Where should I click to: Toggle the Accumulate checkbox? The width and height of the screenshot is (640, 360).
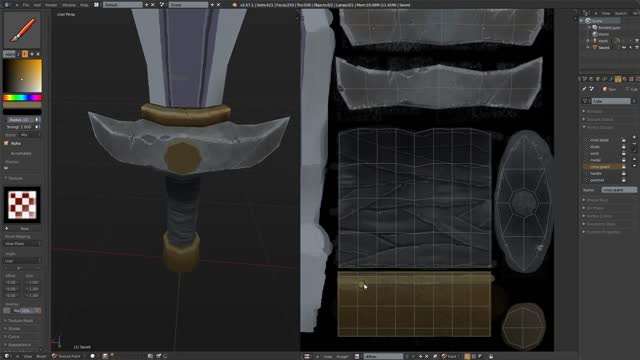tap(6, 153)
